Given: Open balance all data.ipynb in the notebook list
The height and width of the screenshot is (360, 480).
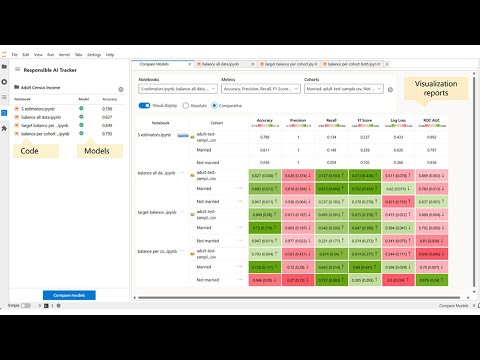Looking at the screenshot, I should (41, 117).
